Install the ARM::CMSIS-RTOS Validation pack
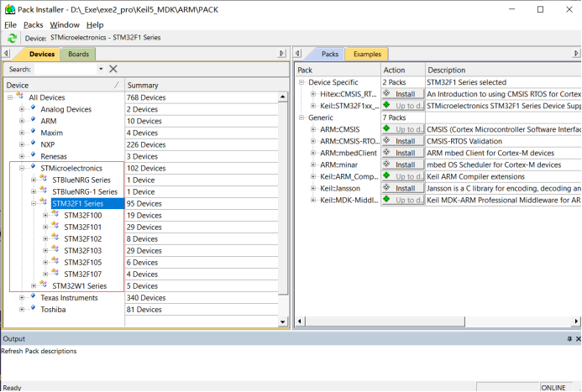Screen dimensions: 582x392 (x=403, y=141)
